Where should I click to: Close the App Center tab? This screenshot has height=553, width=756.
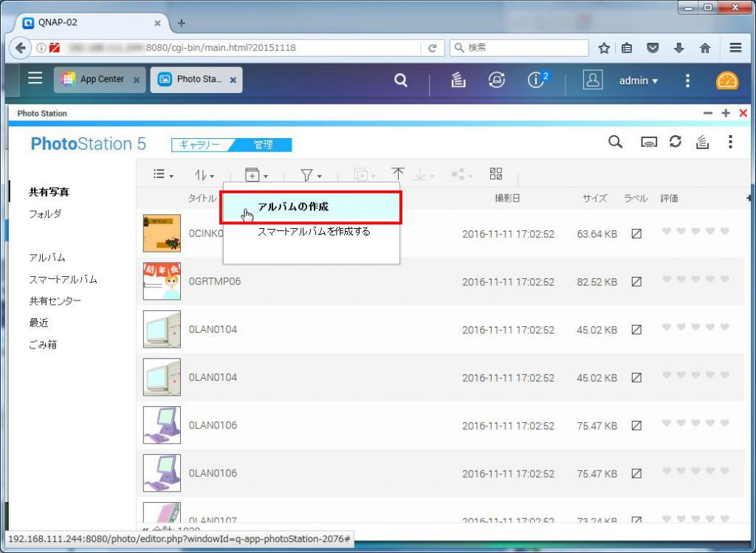point(137,80)
